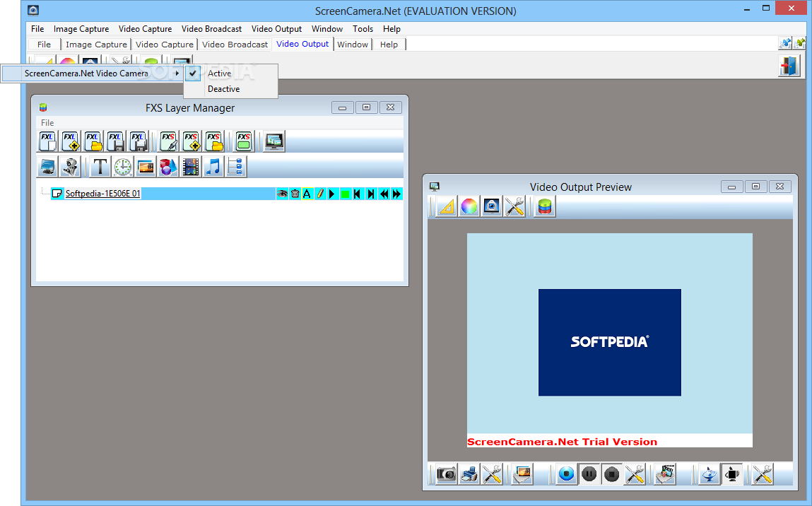Take a snapshot with the photo camera icon
This screenshot has height=506, width=812.
tap(447, 474)
